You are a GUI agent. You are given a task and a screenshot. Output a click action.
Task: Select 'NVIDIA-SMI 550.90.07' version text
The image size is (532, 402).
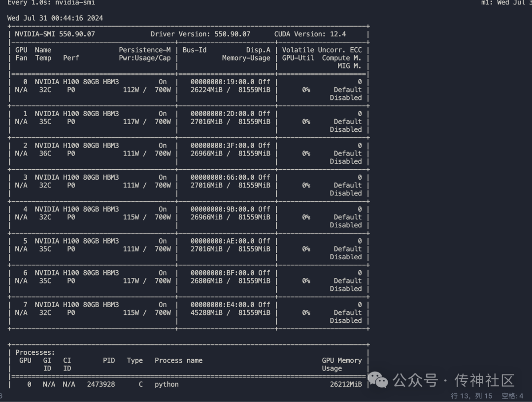click(55, 34)
